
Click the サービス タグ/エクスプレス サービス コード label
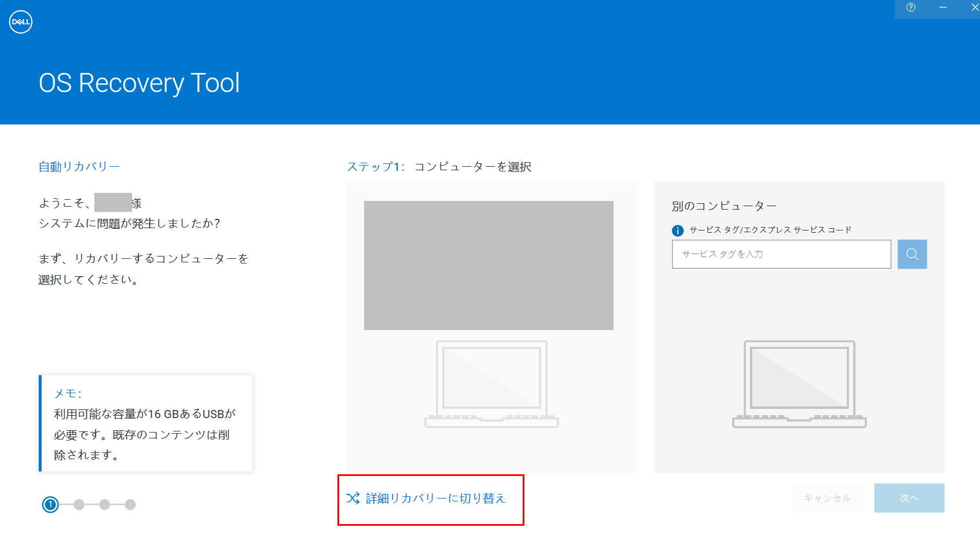tap(770, 230)
